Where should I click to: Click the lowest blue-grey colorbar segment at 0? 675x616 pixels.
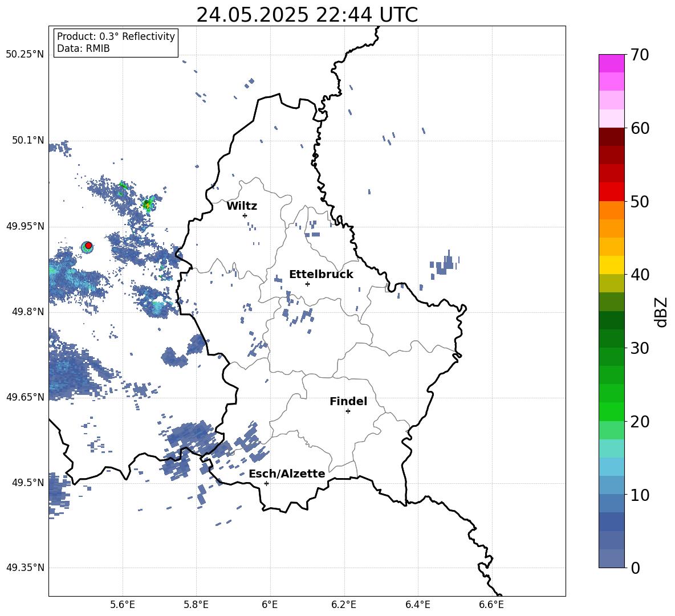(x=611, y=558)
